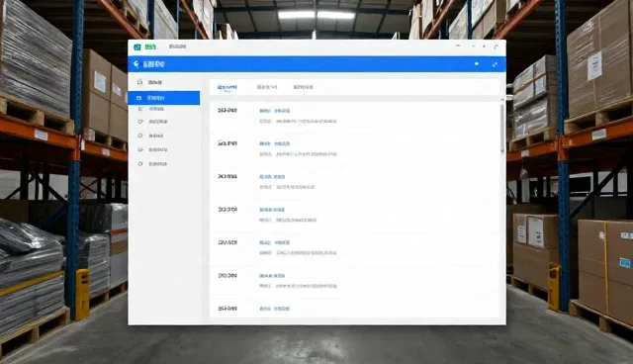
Task: Click the green app logo in title bar
Action: (x=137, y=47)
